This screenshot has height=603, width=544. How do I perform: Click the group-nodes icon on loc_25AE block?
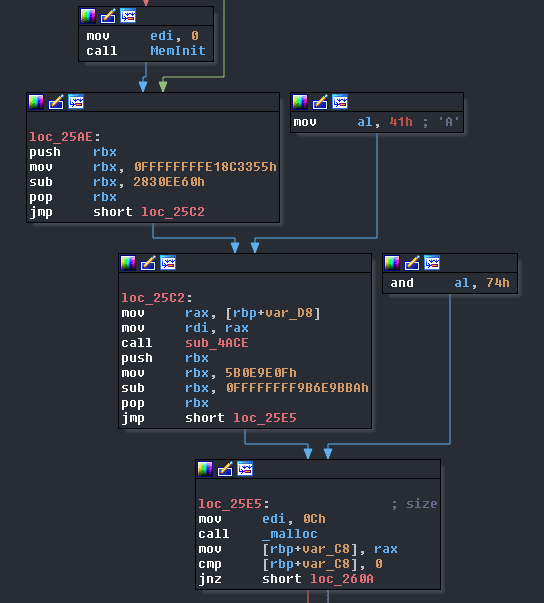[x=76, y=102]
